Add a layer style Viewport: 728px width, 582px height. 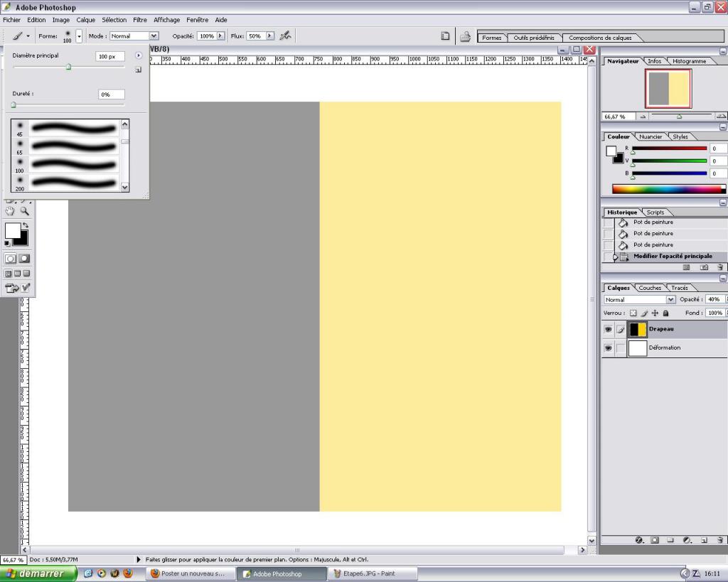(639, 540)
